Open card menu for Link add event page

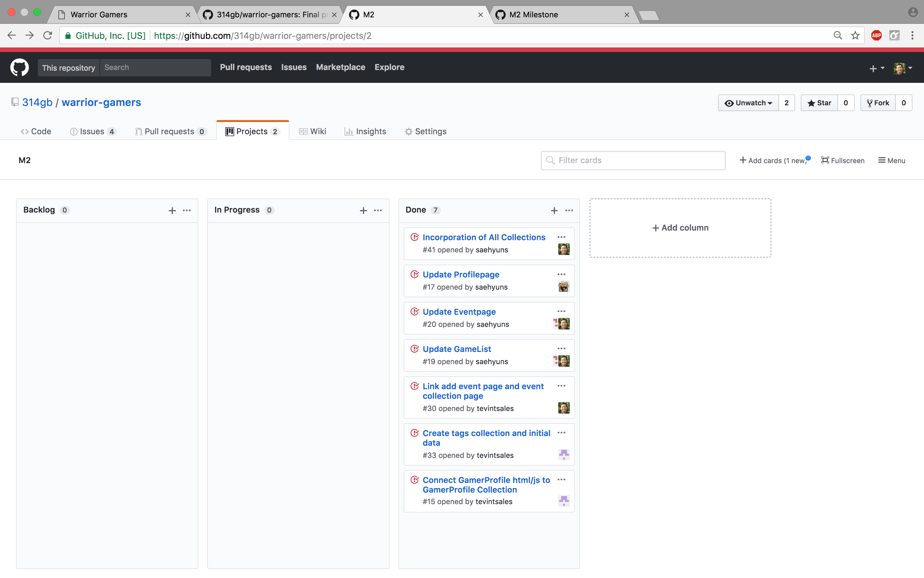561,386
